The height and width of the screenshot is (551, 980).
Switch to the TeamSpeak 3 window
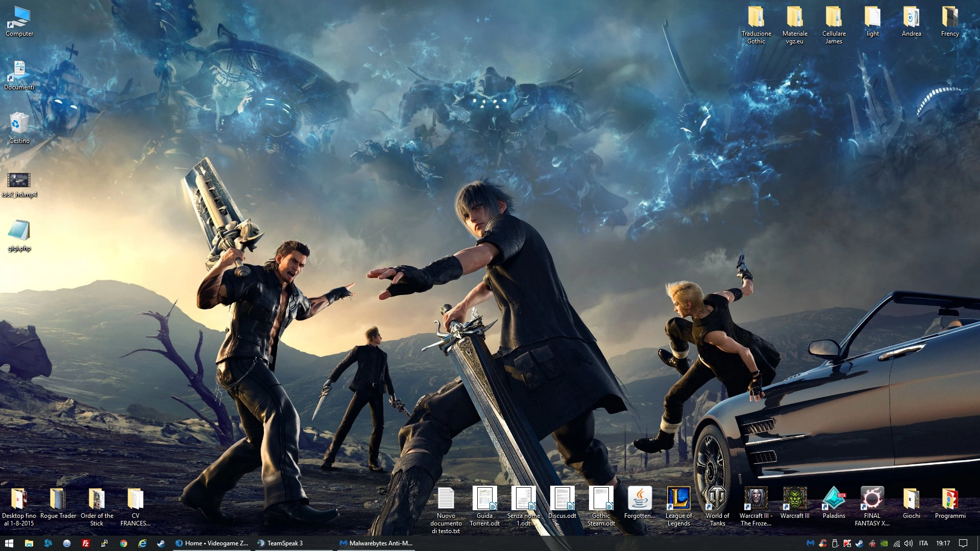coord(294,543)
